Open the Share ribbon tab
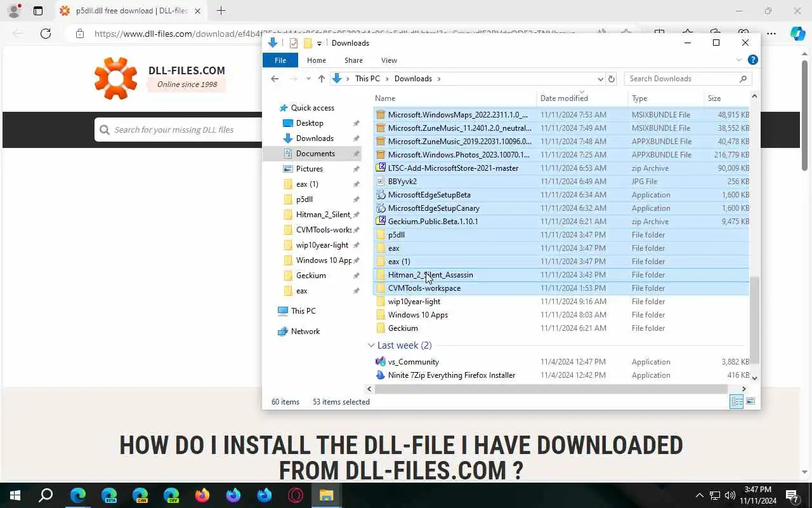 pos(353,60)
